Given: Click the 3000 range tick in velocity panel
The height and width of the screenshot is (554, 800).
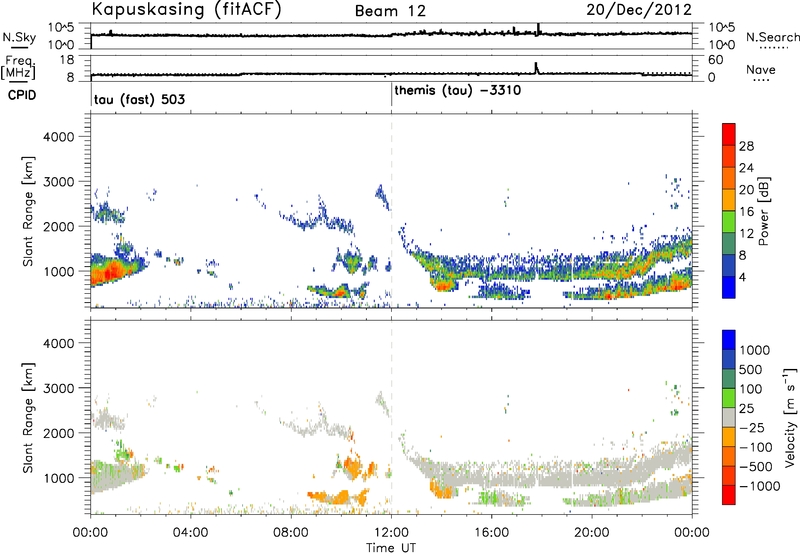Looking at the screenshot, I should pos(58,388).
